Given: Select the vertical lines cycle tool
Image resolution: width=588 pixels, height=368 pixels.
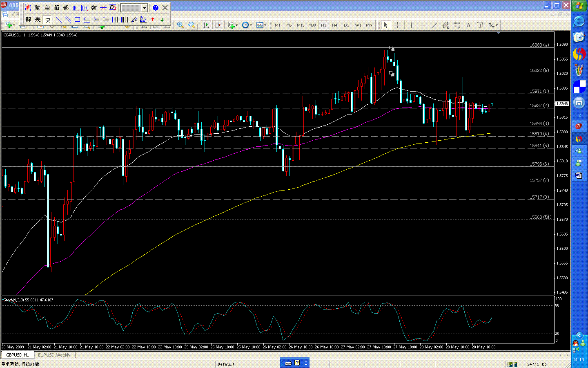Looking at the screenshot, I should pyautogui.click(x=115, y=19).
